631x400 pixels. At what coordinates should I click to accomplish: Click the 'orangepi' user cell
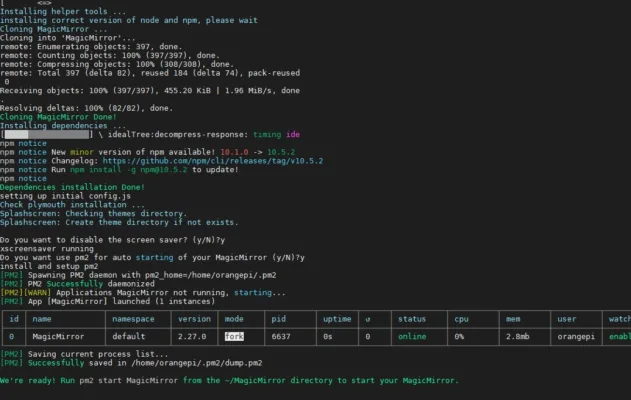(x=576, y=336)
